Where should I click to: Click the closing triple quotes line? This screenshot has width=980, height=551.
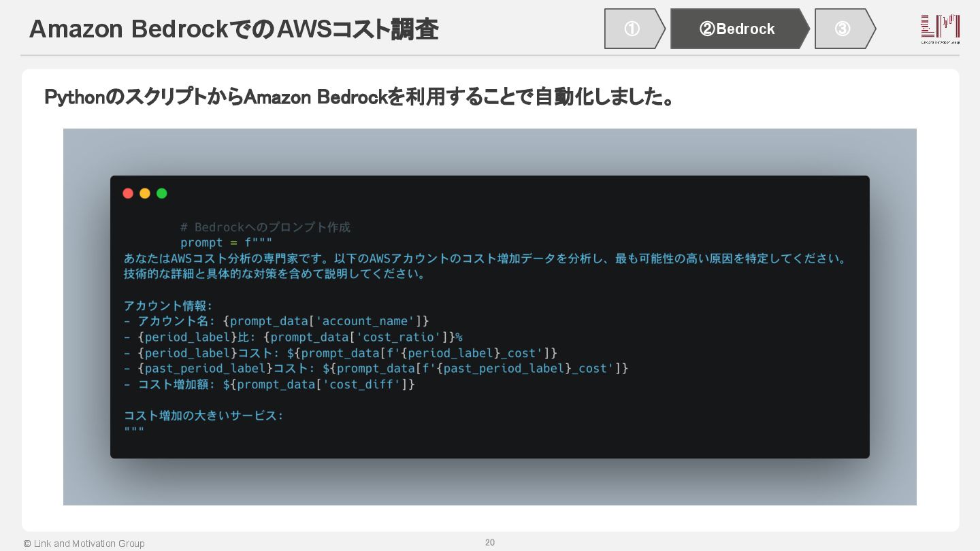(134, 431)
